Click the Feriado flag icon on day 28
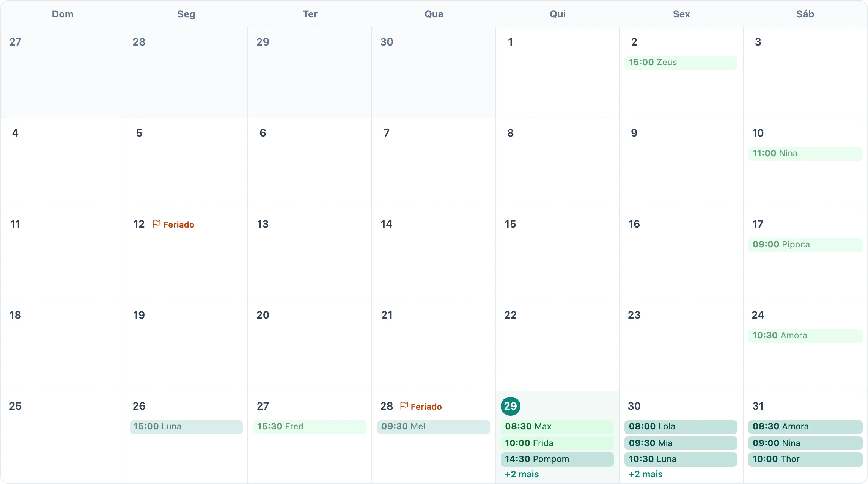This screenshot has height=484, width=868. [x=404, y=406]
